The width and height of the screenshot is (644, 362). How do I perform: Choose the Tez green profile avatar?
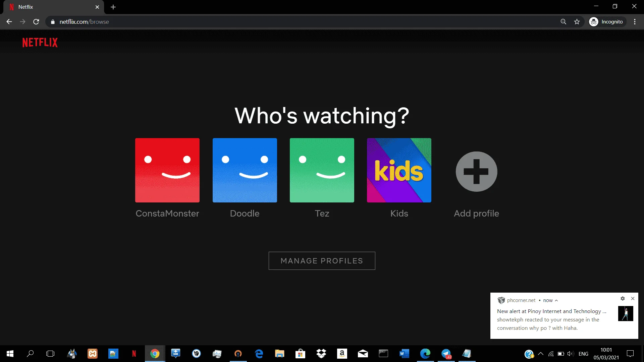tap(322, 170)
